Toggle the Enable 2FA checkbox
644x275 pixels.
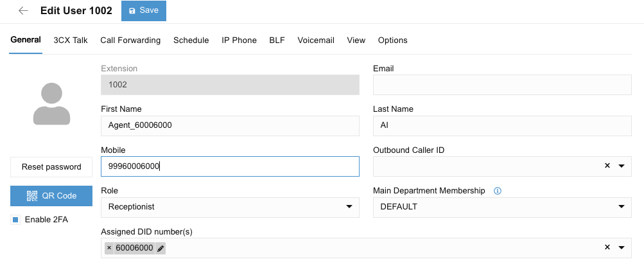[x=16, y=220]
